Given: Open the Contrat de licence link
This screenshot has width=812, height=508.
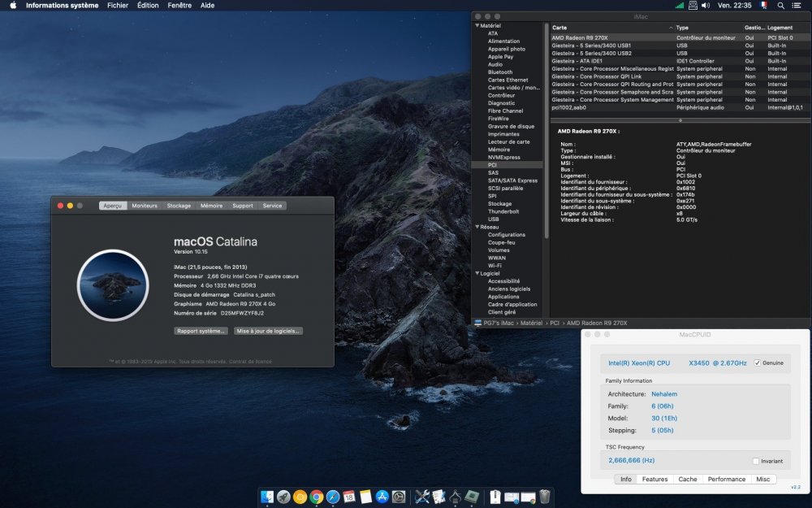Looking at the screenshot, I should [x=250, y=362].
